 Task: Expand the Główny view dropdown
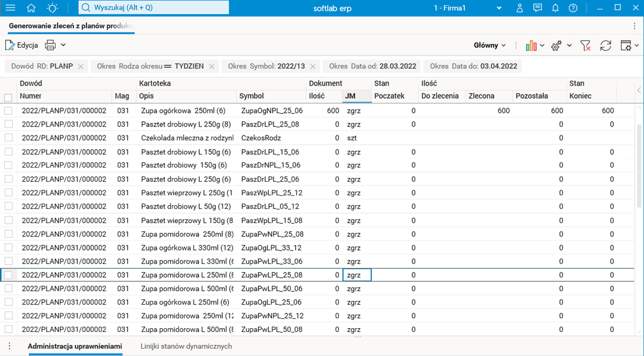490,46
